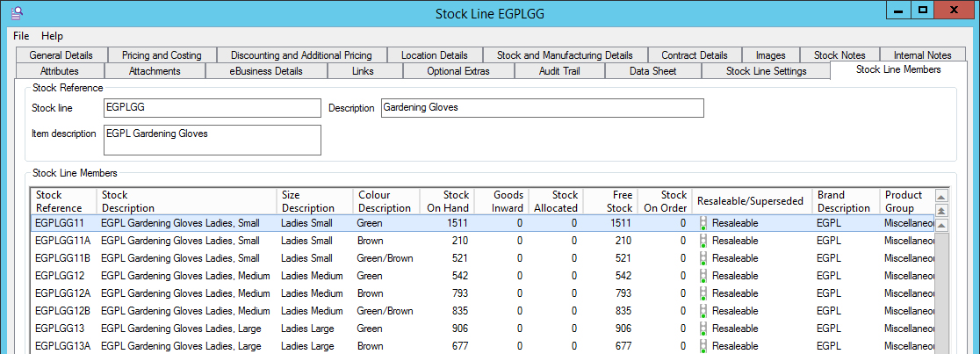980x354 pixels.
Task: Click the application icon in the title bar
Action: 18,12
